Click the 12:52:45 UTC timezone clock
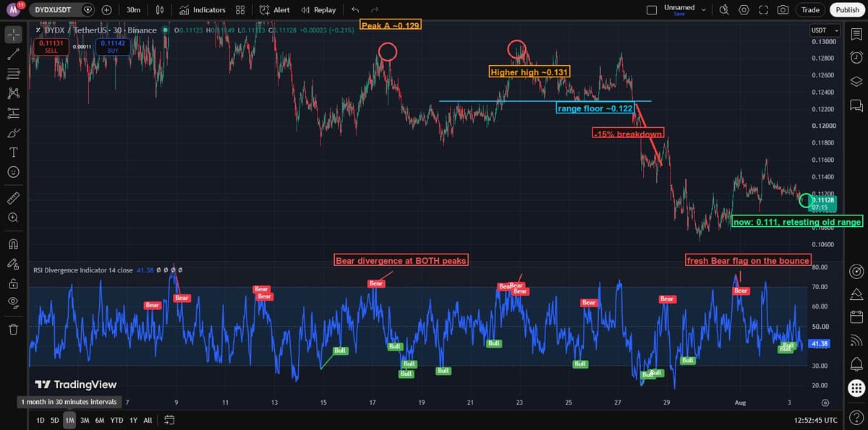The image size is (868, 430). pyautogui.click(x=815, y=420)
